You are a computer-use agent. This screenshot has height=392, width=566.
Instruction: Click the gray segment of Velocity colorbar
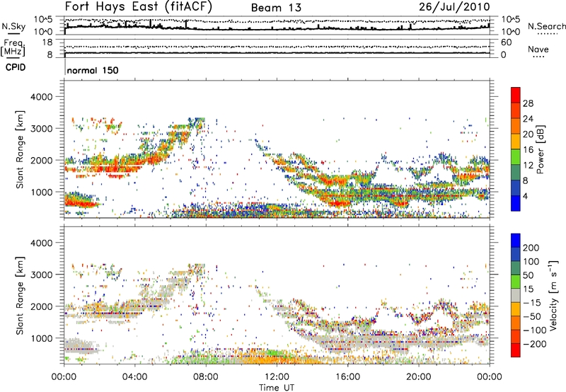tap(516, 295)
